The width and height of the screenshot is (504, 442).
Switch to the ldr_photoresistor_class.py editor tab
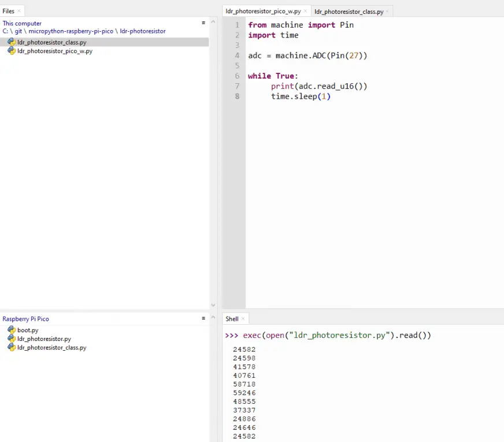pos(349,11)
